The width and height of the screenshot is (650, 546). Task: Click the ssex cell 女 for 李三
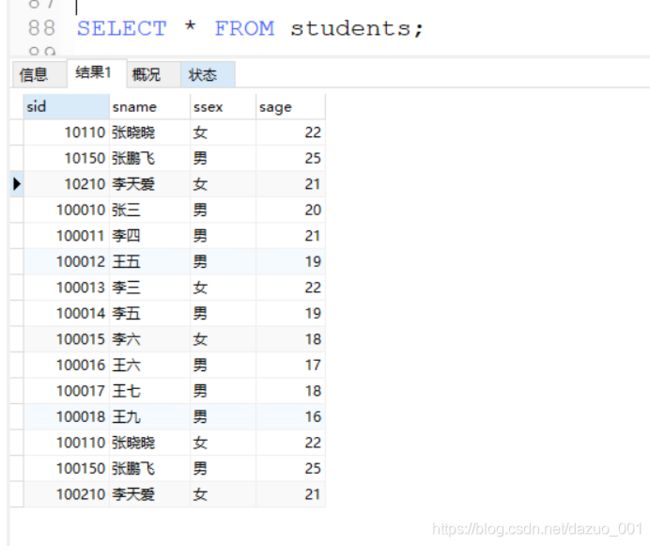[223, 287]
